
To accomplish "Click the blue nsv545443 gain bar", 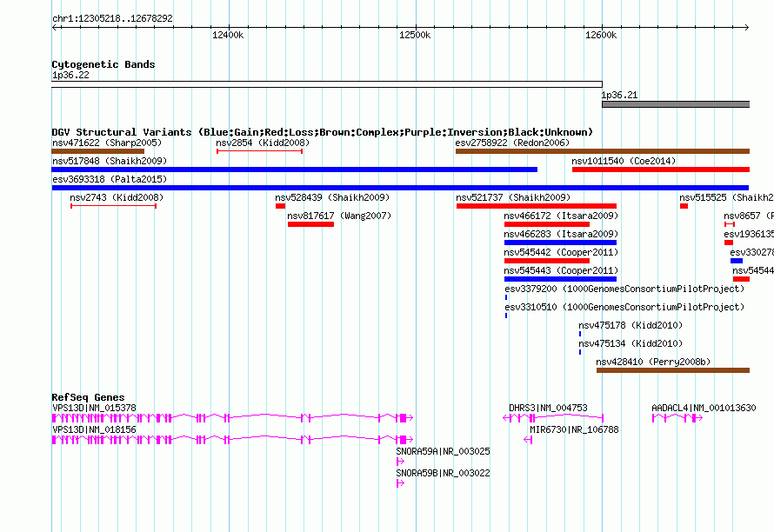I will [x=560, y=279].
